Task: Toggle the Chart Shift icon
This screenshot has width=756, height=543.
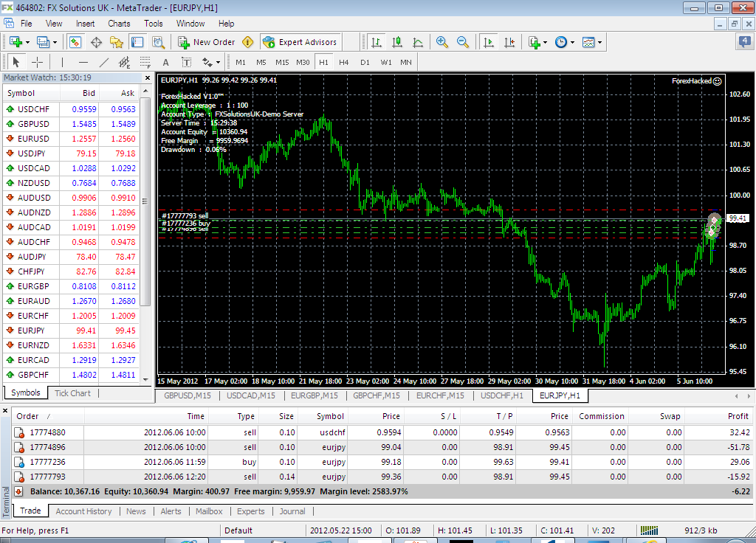Action: pos(509,42)
